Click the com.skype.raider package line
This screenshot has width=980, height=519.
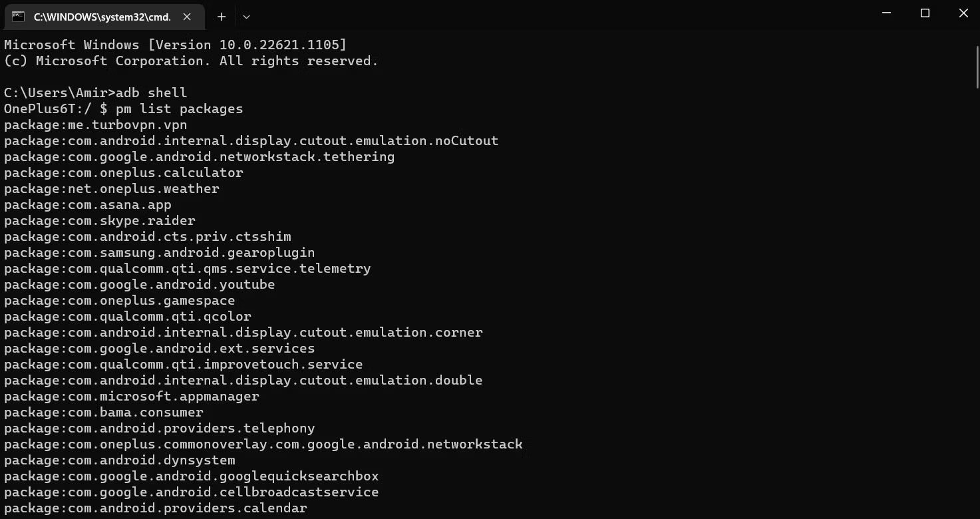coord(100,221)
